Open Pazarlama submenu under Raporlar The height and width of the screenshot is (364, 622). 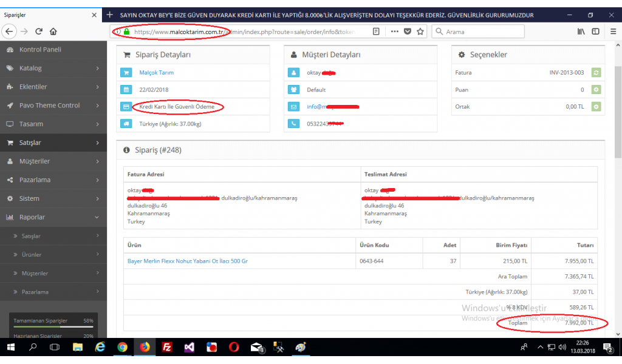[x=53, y=292]
